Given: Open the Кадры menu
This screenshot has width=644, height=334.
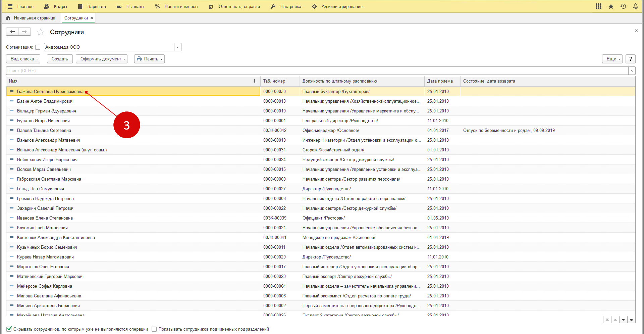Looking at the screenshot, I should click(x=56, y=6).
